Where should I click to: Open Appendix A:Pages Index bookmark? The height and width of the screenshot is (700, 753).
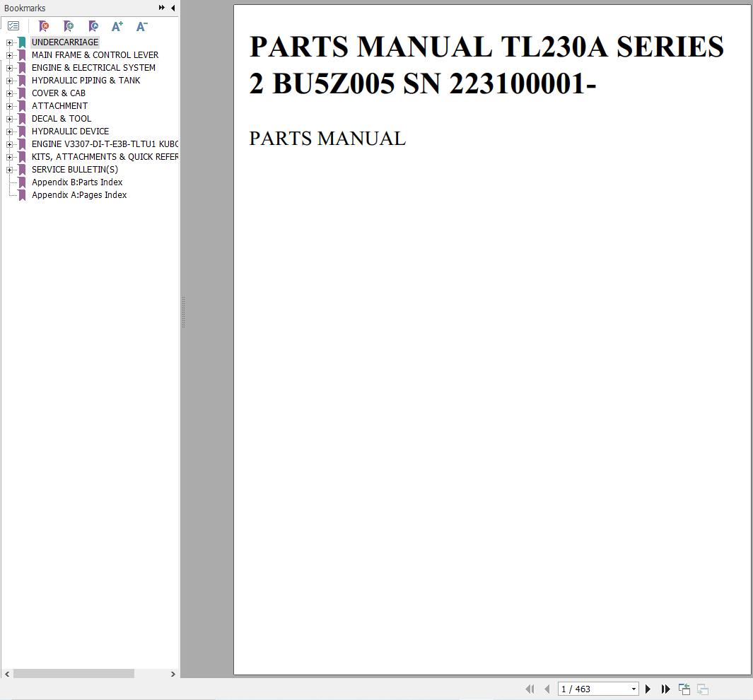(79, 195)
